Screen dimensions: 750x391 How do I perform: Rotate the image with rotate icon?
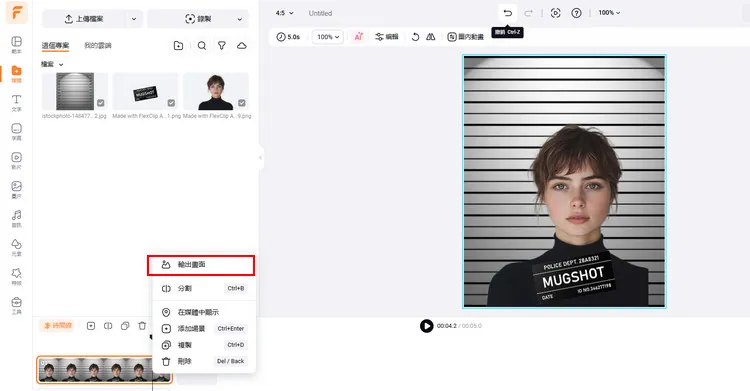[415, 37]
